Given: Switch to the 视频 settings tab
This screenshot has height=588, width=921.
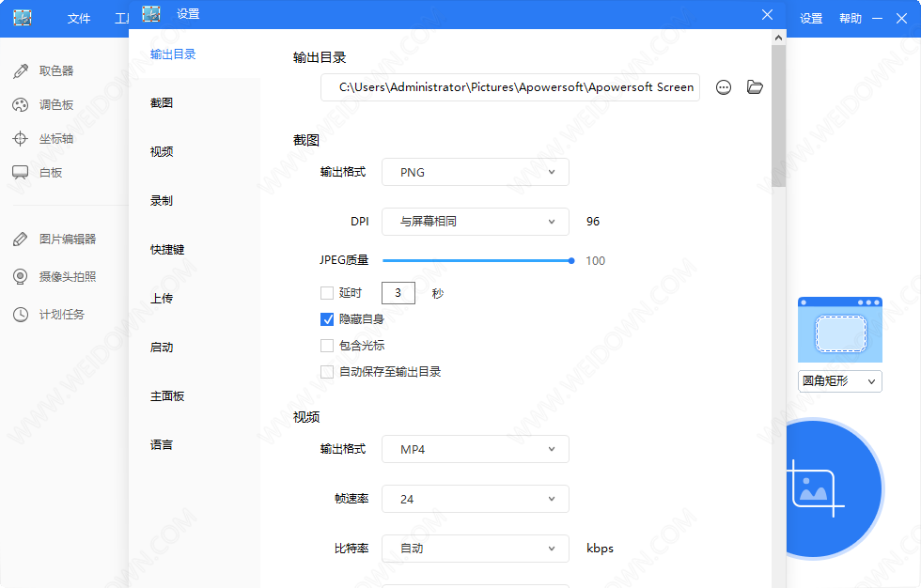Looking at the screenshot, I should coord(162,152).
